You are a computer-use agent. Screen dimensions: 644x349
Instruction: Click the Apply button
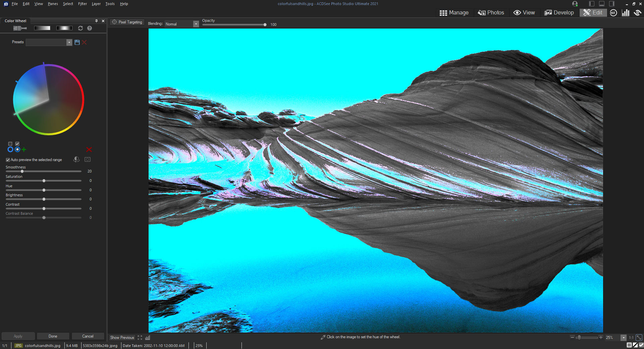click(x=18, y=336)
